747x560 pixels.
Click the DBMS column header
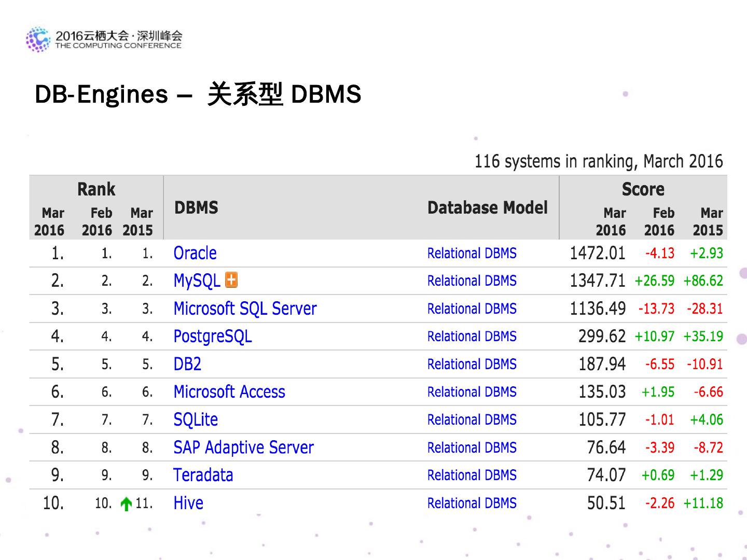point(196,208)
